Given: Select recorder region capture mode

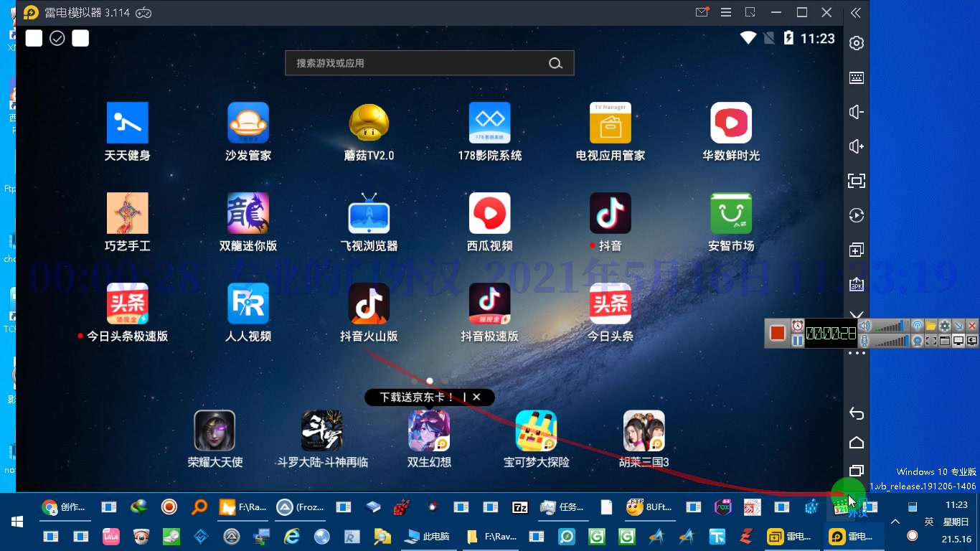Looking at the screenshot, I should [x=931, y=341].
